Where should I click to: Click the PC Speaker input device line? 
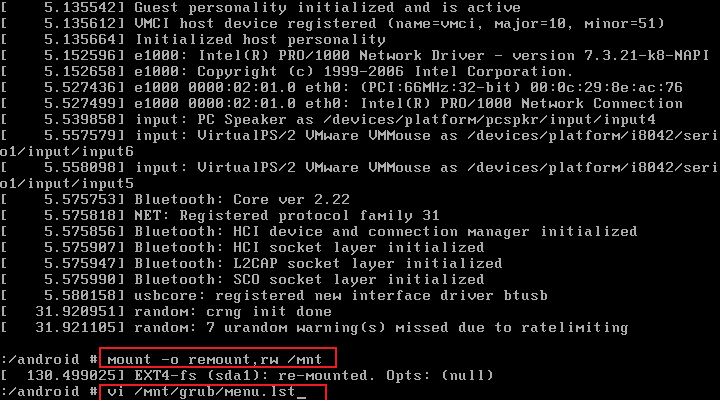328,120
